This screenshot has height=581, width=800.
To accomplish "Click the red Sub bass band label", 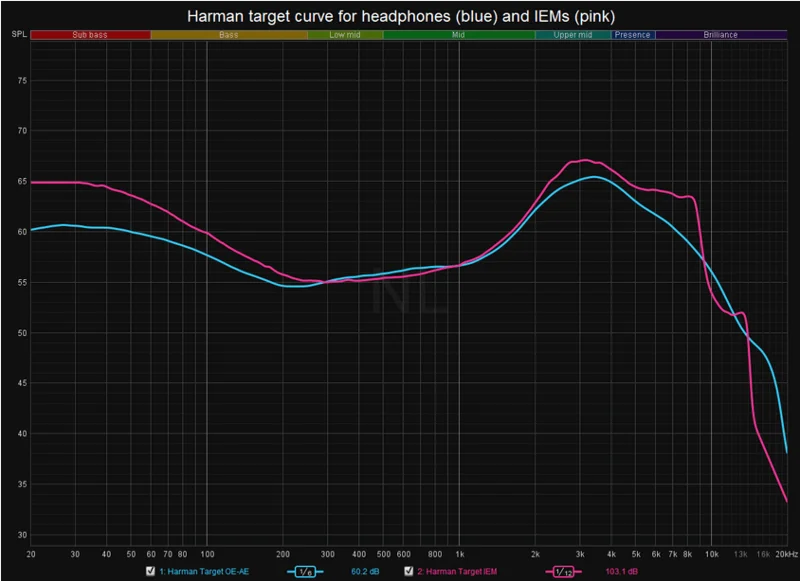I will point(90,35).
